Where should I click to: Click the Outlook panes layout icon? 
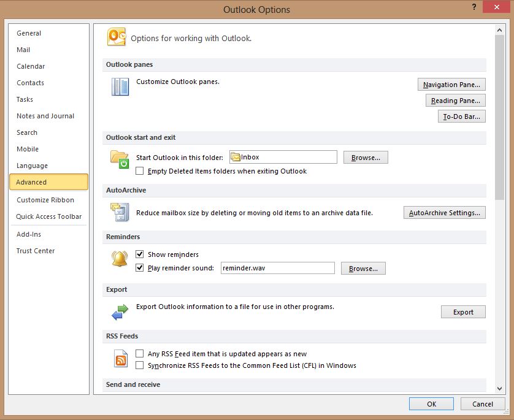coord(120,87)
